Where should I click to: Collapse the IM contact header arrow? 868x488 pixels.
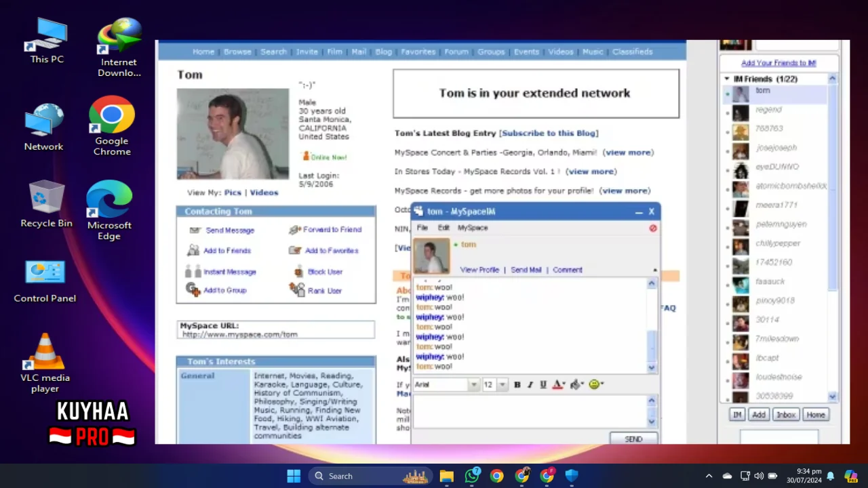(x=655, y=270)
